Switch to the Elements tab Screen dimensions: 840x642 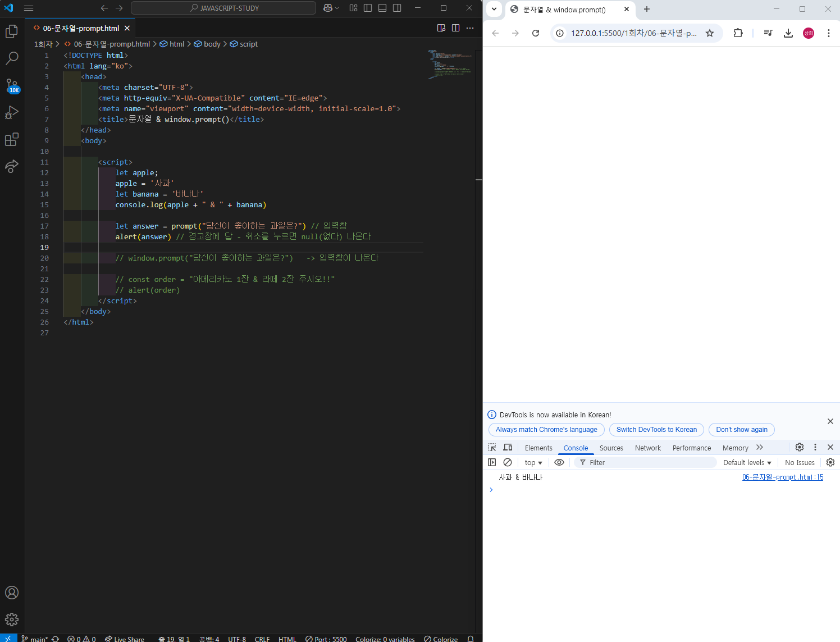[x=538, y=448]
